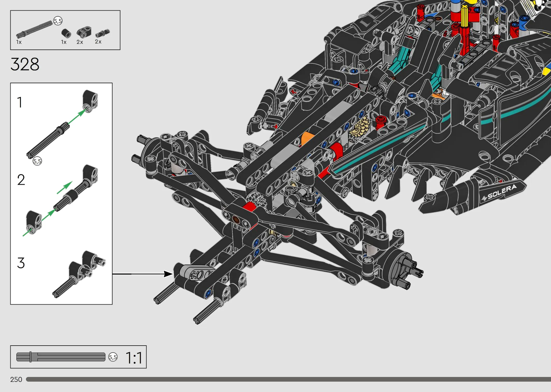Click the 5,5 badge in the parts list
551x392 pixels.
tap(58, 21)
